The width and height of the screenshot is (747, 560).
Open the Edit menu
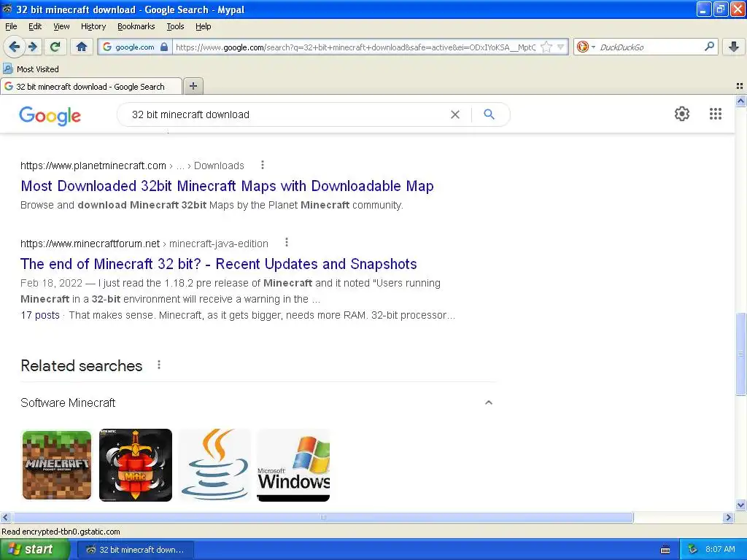click(x=35, y=26)
